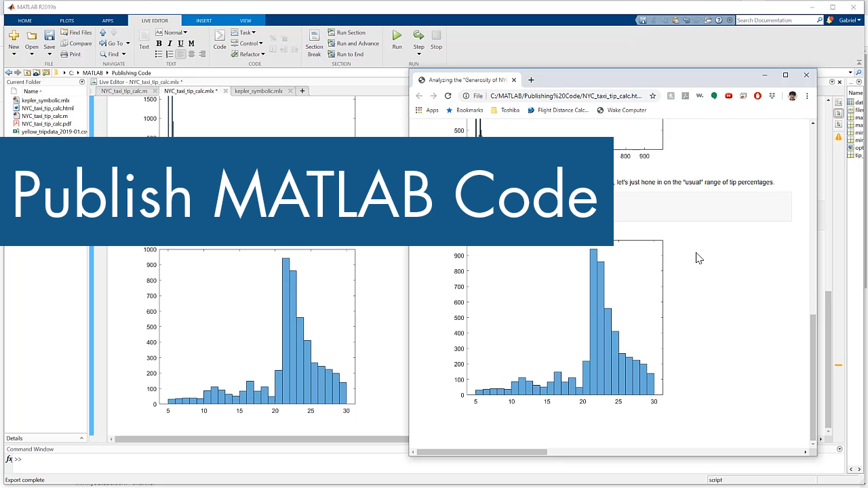
Task: Toggle italic text formatting
Action: [x=169, y=43]
